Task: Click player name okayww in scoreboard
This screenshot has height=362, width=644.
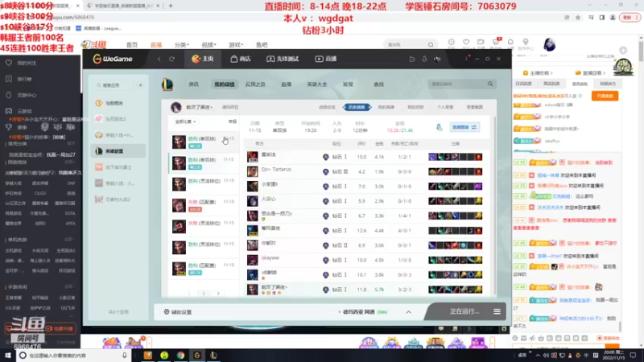Action: [x=270, y=257]
